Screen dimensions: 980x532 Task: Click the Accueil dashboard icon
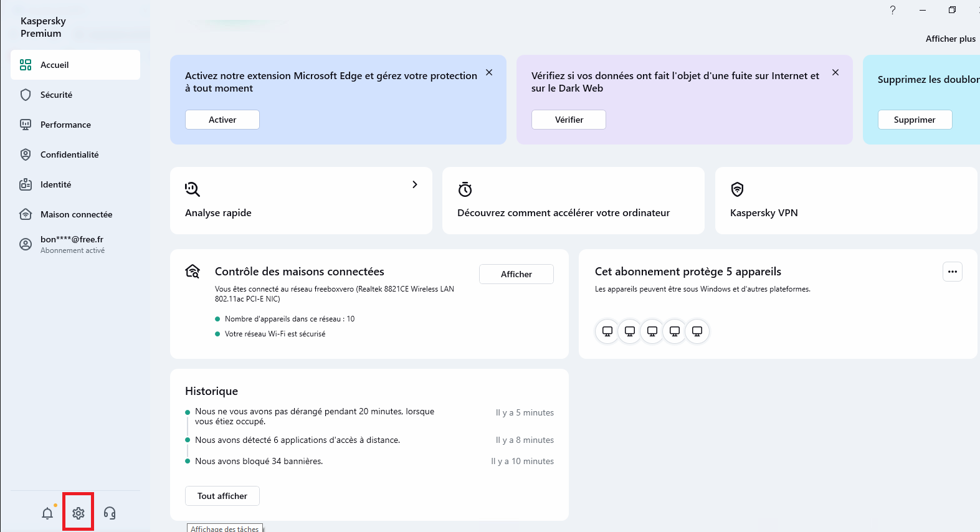tap(26, 65)
